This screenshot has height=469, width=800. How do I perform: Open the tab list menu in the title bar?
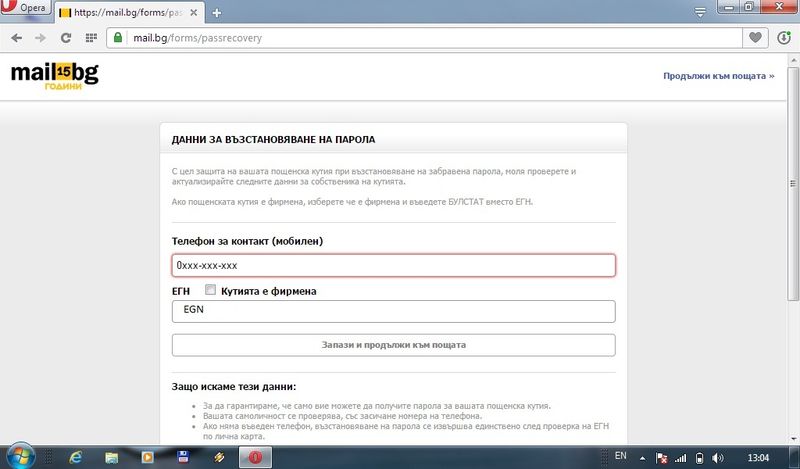click(x=700, y=11)
